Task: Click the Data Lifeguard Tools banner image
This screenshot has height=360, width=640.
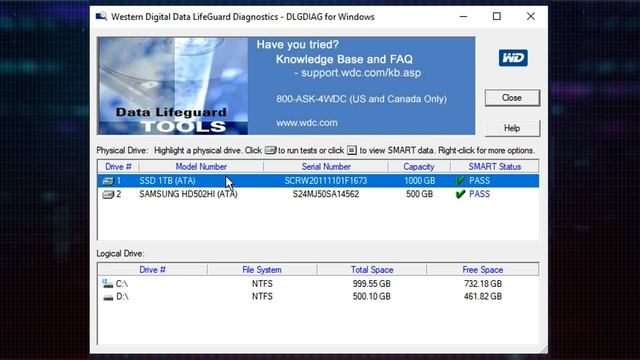Action: coord(172,86)
